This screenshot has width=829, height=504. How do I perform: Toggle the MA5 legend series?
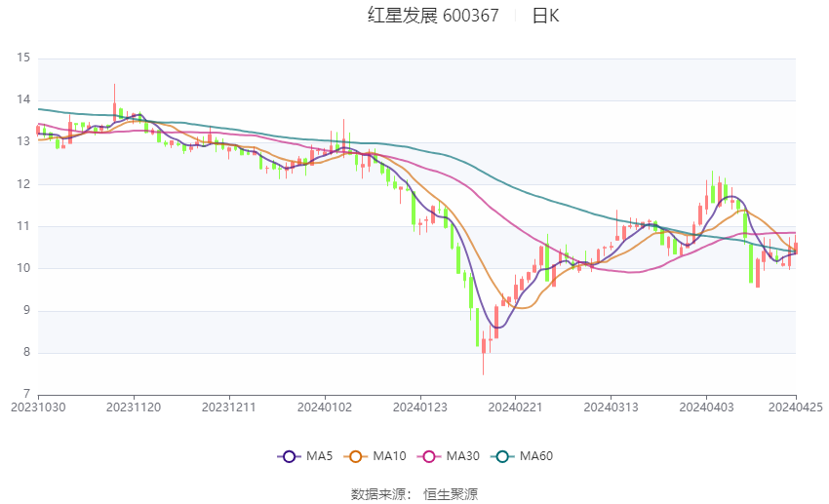[305, 456]
